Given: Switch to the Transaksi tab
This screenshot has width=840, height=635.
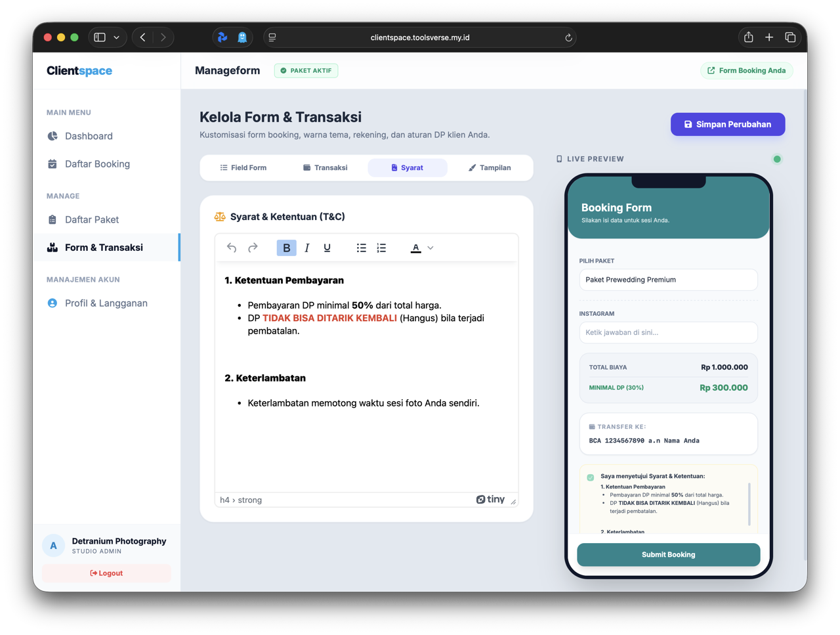Looking at the screenshot, I should tap(325, 167).
